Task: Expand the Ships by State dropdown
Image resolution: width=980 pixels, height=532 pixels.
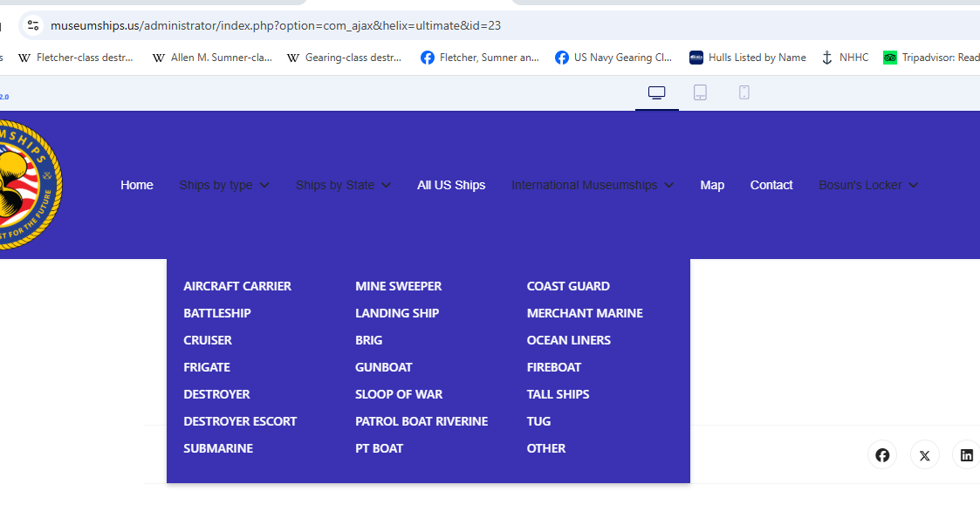Action: 343,185
